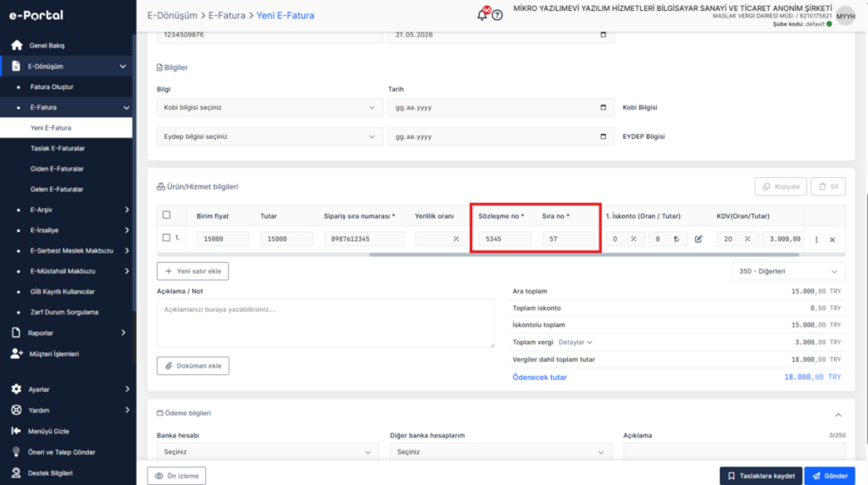Remove row 1 using the X icon

coord(832,240)
